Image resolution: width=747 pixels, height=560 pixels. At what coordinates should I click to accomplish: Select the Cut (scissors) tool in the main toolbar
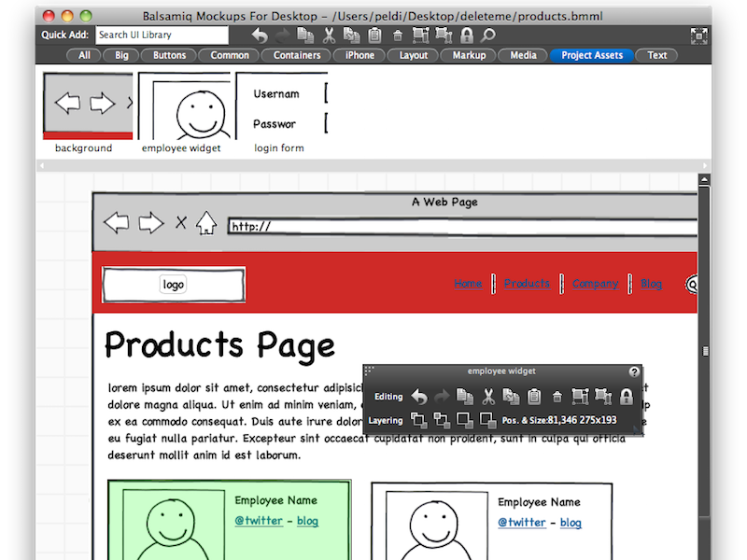(329, 35)
